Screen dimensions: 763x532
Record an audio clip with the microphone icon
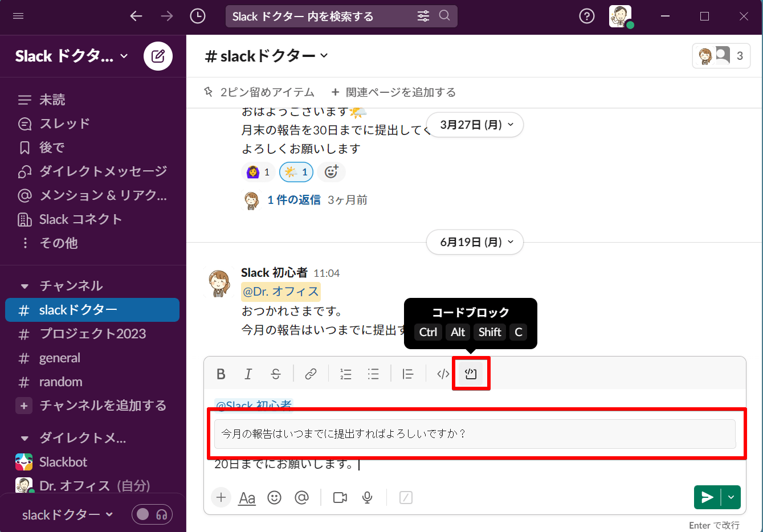click(x=367, y=497)
